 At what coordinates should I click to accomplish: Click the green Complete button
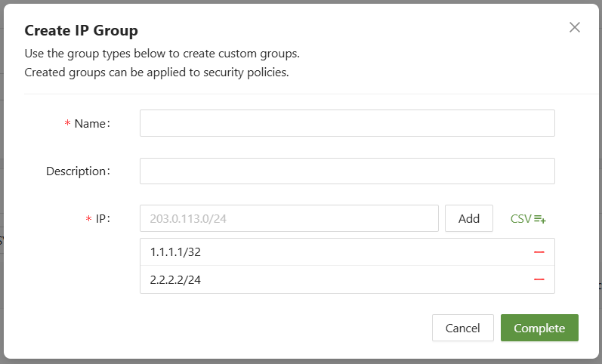coord(539,328)
